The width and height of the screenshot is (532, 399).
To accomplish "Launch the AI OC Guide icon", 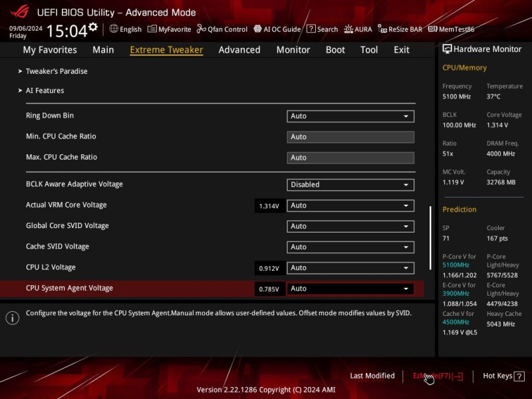I will pyautogui.click(x=257, y=29).
